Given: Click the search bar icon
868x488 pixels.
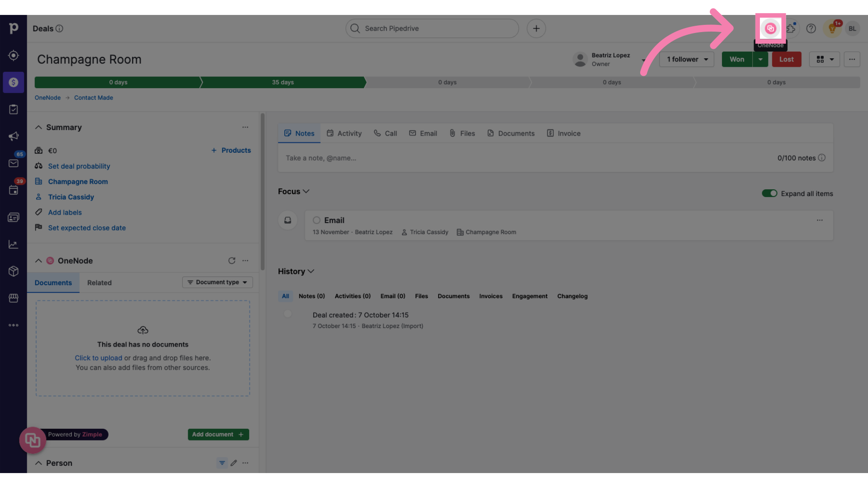Looking at the screenshot, I should pyautogui.click(x=355, y=28).
